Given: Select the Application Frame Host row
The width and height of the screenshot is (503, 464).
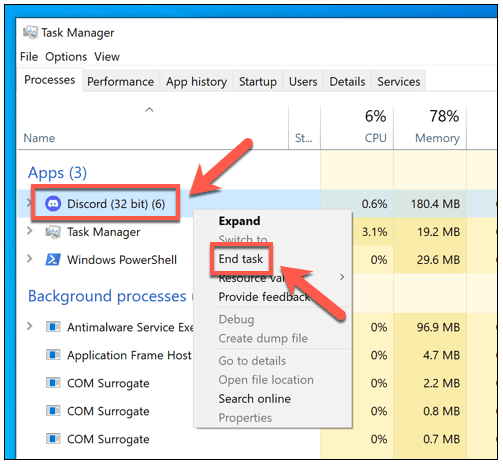Looking at the screenshot, I should 129,355.
